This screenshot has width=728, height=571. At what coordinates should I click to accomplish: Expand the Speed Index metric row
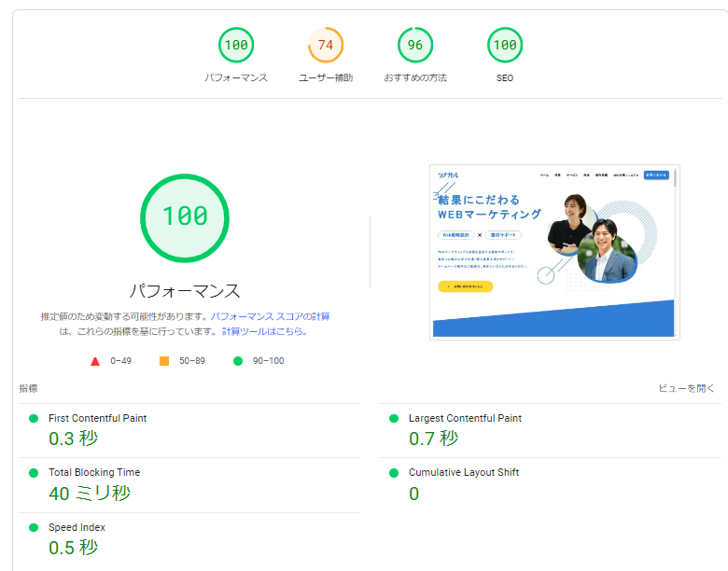[x=77, y=527]
